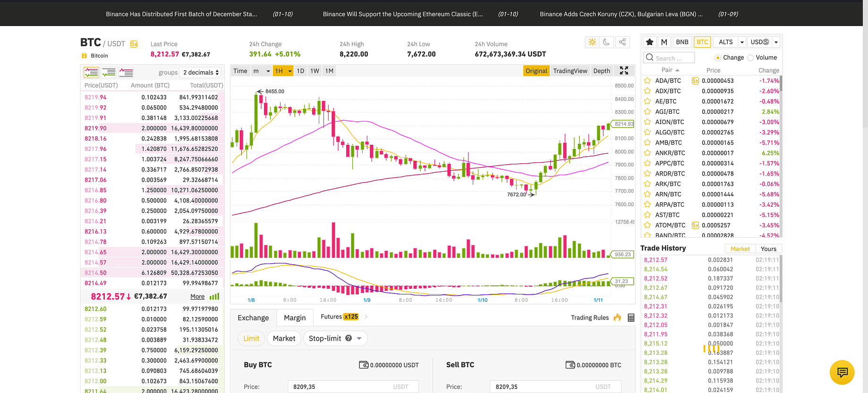Add AION/BTC to favorites
The width and height of the screenshot is (868, 393).
[647, 122]
